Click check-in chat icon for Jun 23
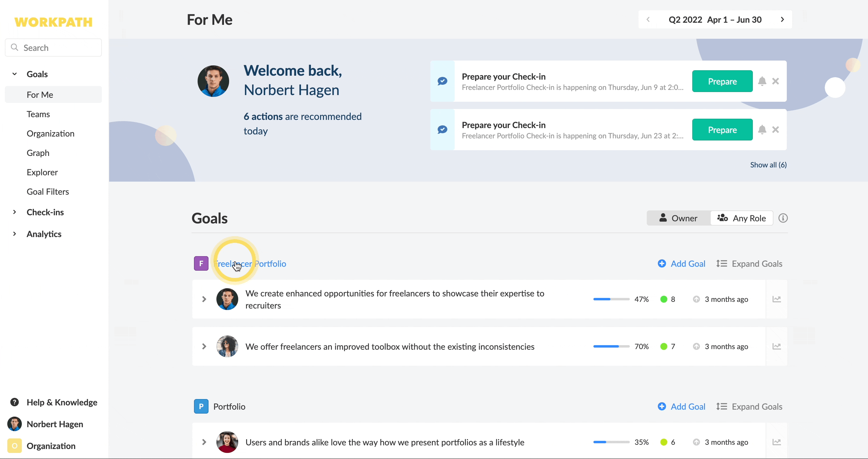Image resolution: width=868 pixels, height=459 pixels. [x=442, y=130]
